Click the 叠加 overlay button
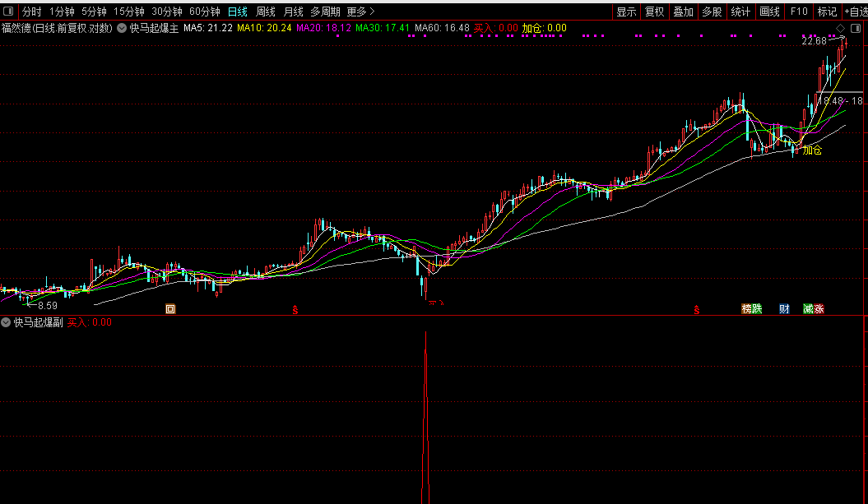Image resolution: width=868 pixels, height=504 pixels. [683, 12]
